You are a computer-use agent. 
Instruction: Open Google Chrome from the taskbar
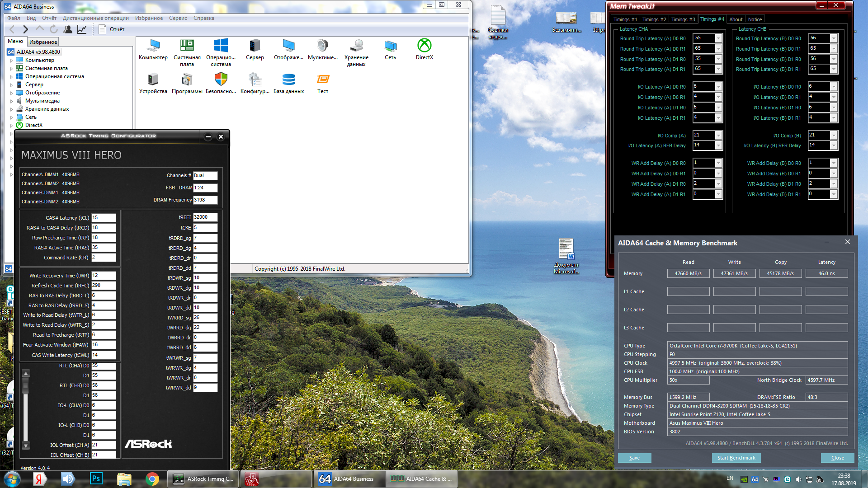point(152,479)
